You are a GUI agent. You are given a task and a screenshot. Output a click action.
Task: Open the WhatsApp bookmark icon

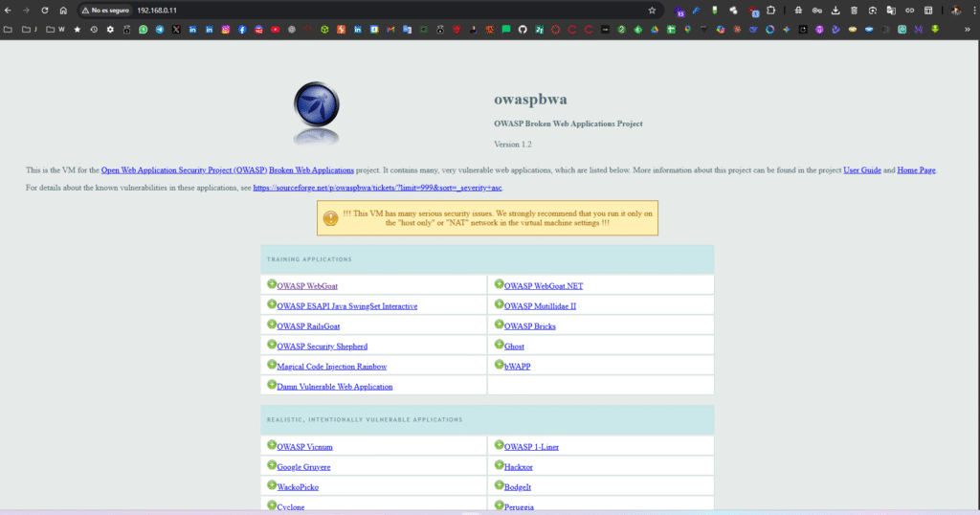coord(143,30)
